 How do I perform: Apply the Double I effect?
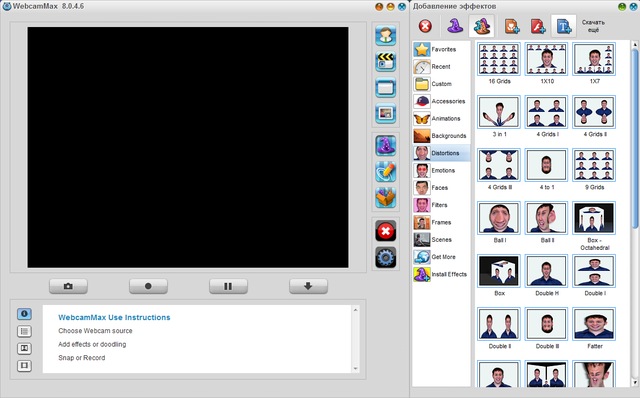[594, 271]
